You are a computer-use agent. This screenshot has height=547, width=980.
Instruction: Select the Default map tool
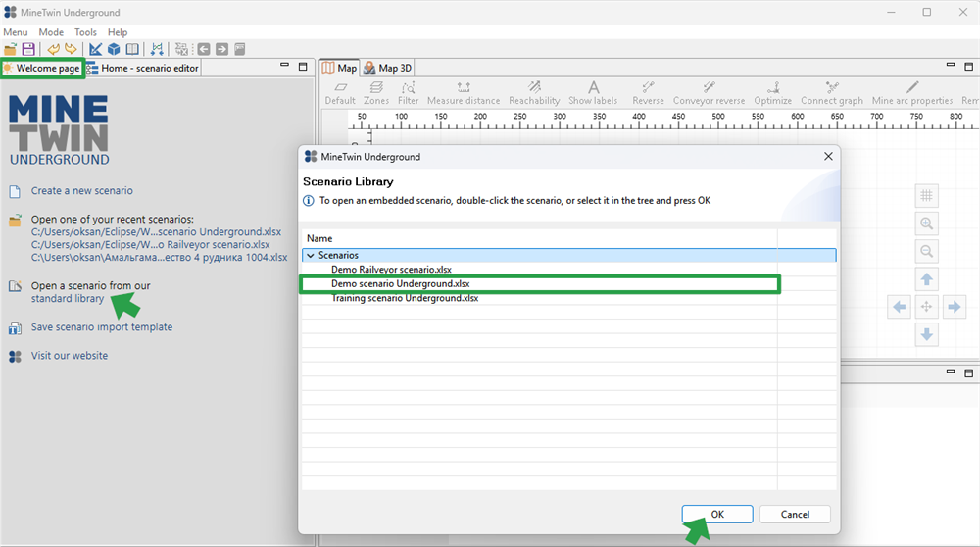(340, 93)
